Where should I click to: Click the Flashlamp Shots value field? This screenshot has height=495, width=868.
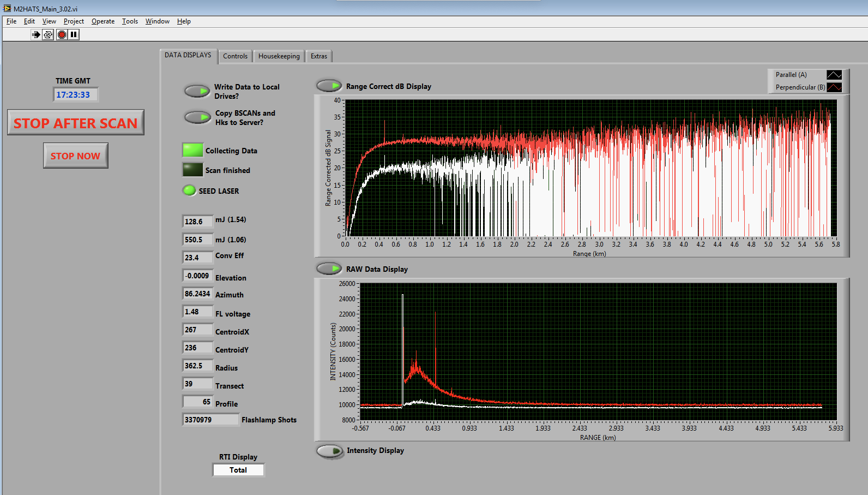coord(210,420)
